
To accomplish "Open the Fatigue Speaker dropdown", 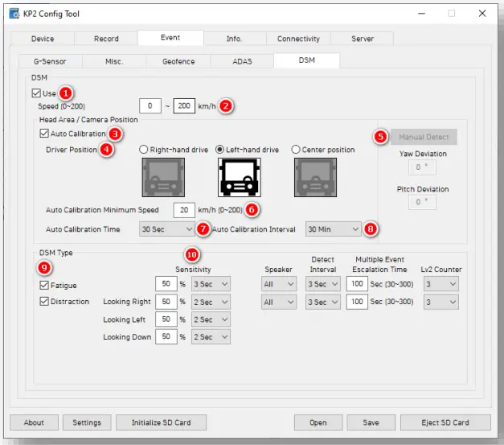I will pos(279,284).
